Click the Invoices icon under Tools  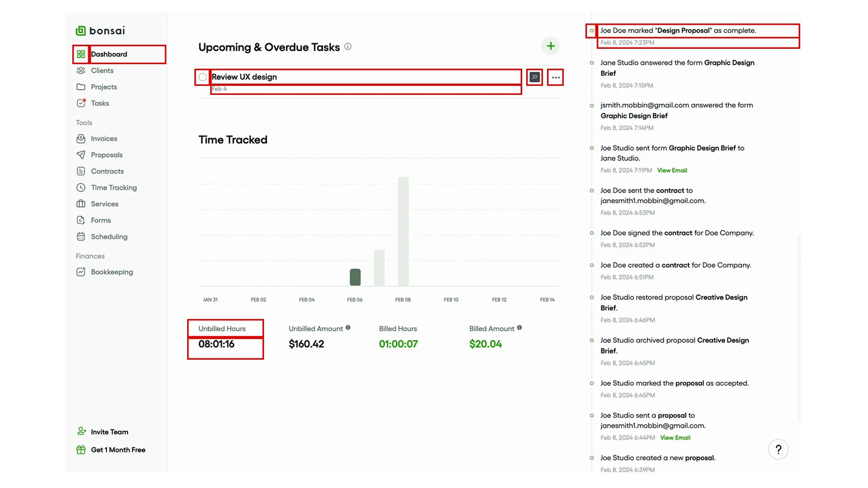81,139
